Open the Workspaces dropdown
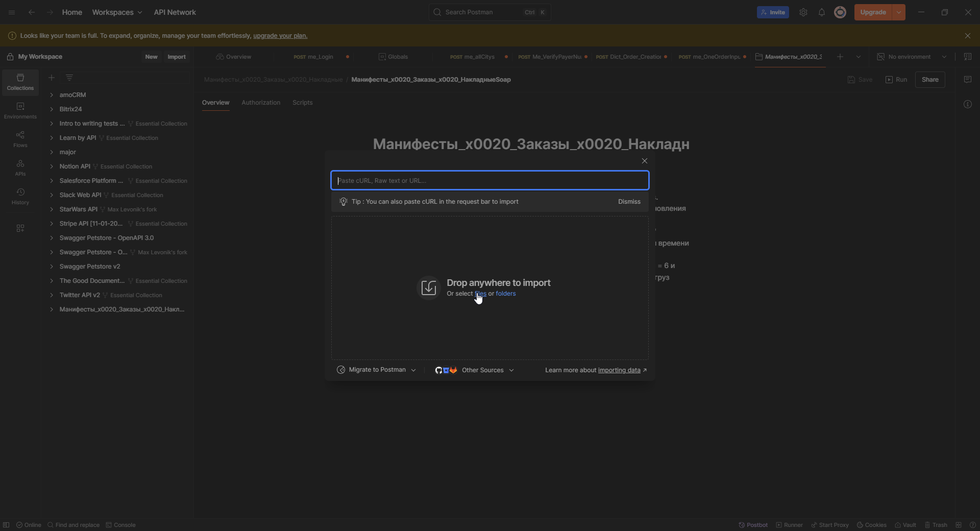Image resolution: width=980 pixels, height=531 pixels. click(x=117, y=12)
